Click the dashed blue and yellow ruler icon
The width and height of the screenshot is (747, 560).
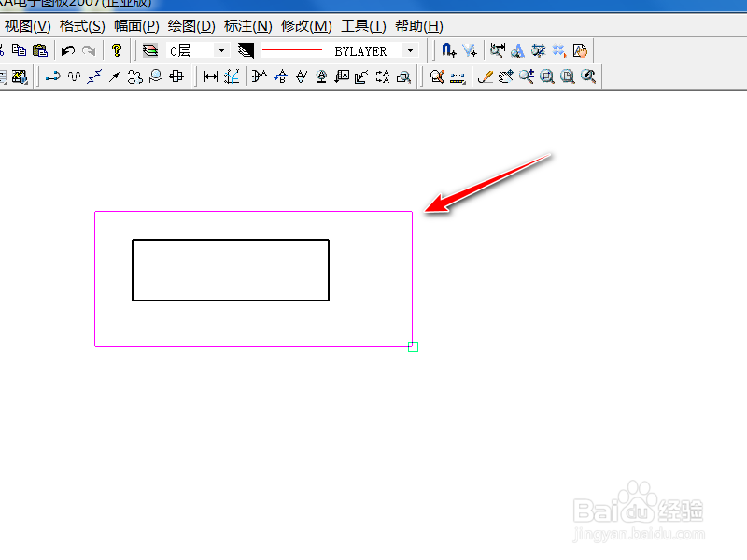point(458,77)
